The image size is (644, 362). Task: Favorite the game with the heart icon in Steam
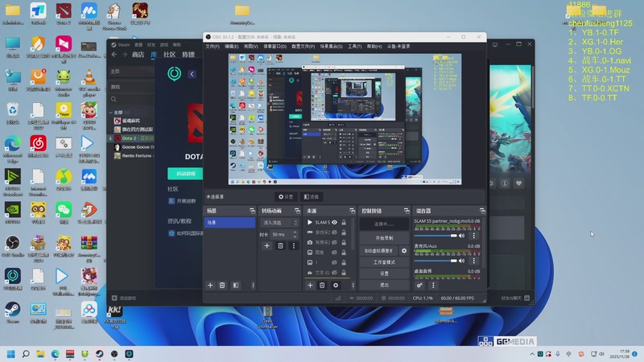[518, 183]
